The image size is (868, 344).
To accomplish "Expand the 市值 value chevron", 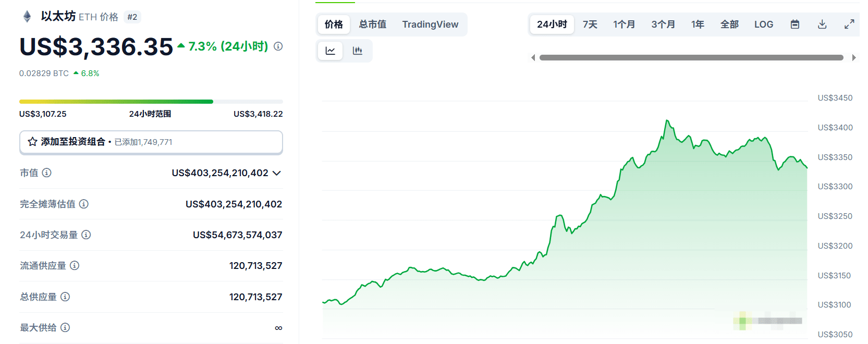I will tap(277, 173).
